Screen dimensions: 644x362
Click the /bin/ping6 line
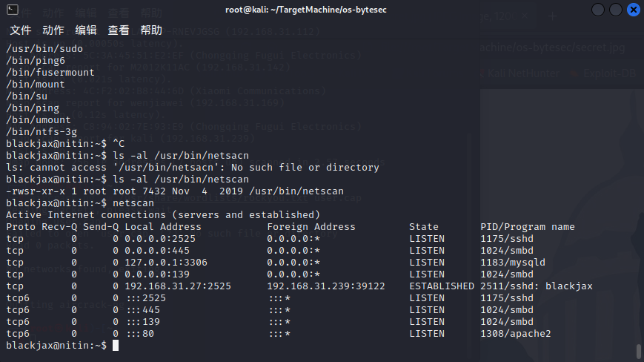pos(36,60)
